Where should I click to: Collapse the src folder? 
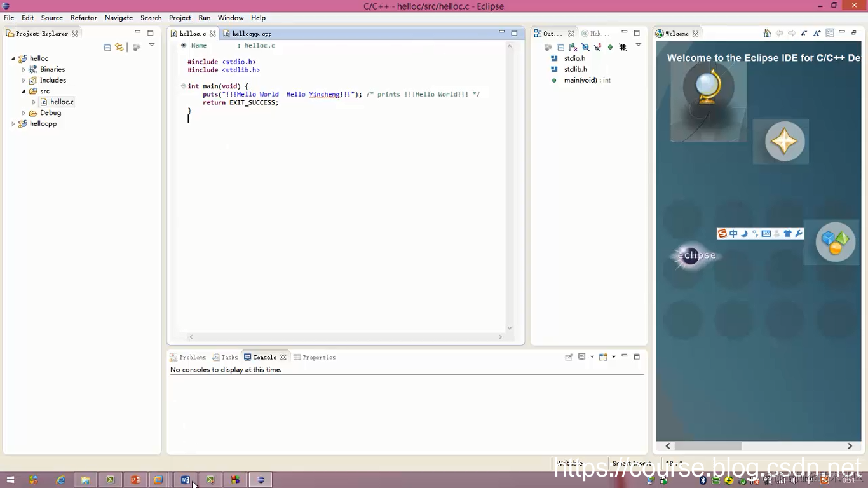pos(24,91)
